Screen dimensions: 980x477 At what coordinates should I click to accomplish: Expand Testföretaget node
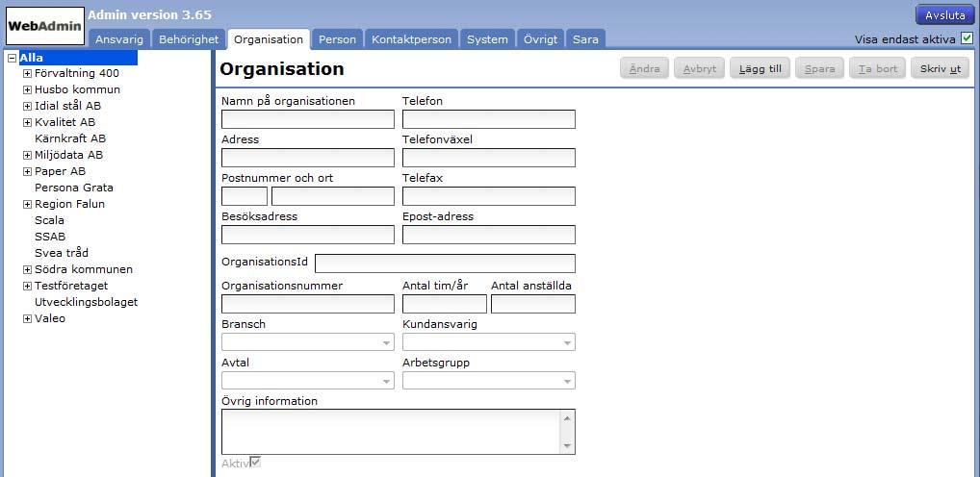click(x=28, y=286)
